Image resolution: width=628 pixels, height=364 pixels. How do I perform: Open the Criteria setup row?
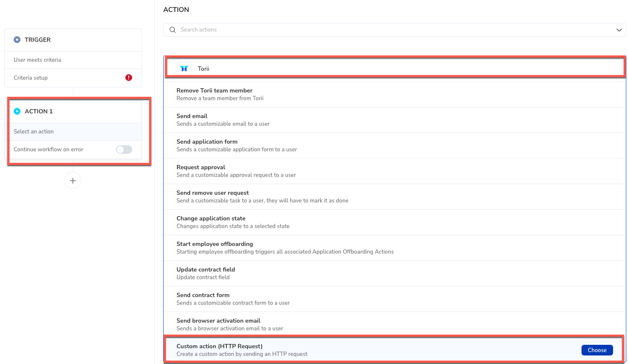click(73, 78)
